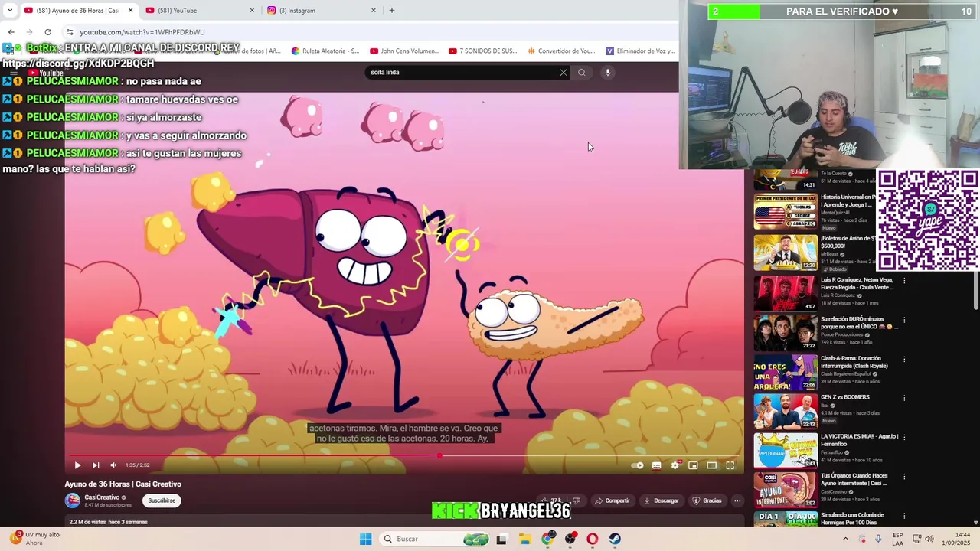Open options for 'GEN Z vs BOOMERS'
980x551 pixels.
tap(904, 398)
